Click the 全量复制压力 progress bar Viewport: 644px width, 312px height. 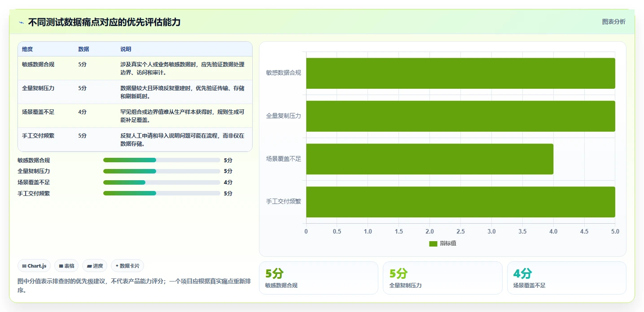tap(162, 171)
